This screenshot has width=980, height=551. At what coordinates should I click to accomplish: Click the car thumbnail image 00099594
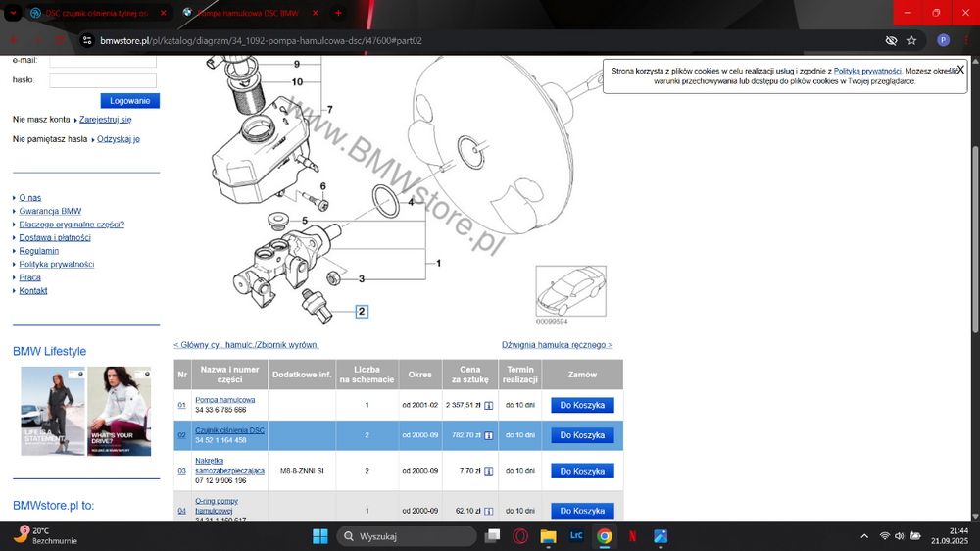coord(570,291)
